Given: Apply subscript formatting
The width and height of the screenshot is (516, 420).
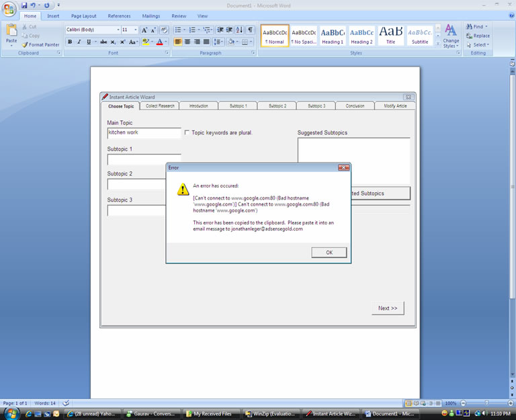Looking at the screenshot, I should 113,42.
